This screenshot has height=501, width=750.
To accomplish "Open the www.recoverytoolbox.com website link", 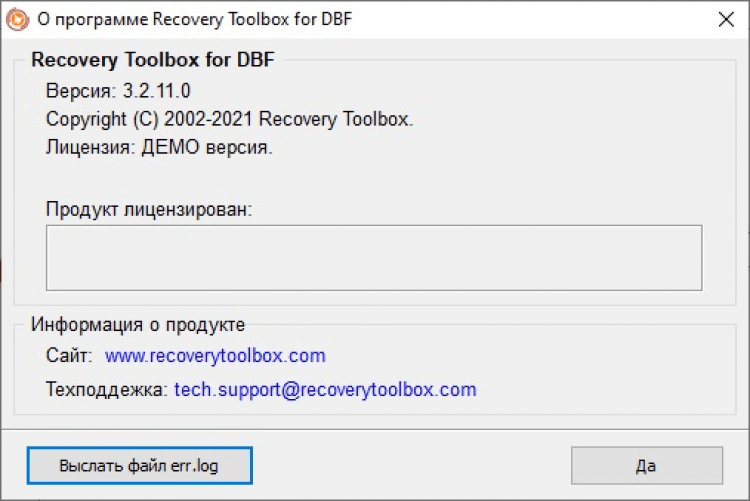I will pos(215,356).
